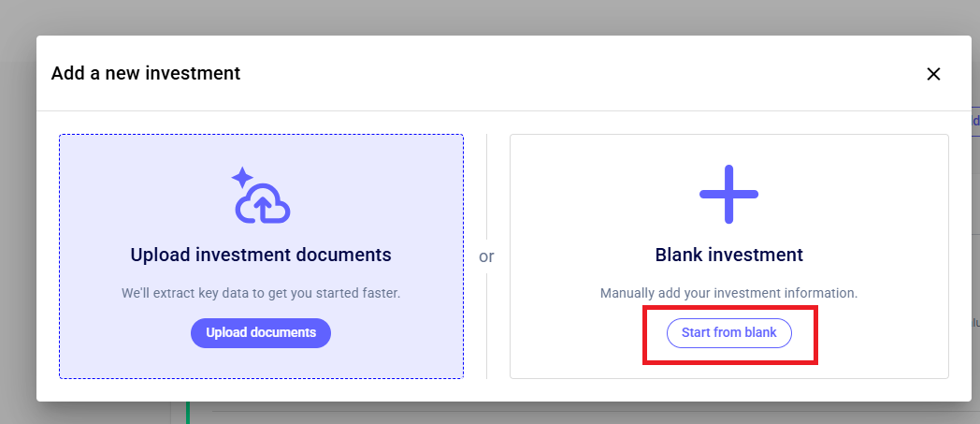Click 'We'll extract key data' description

(x=261, y=293)
